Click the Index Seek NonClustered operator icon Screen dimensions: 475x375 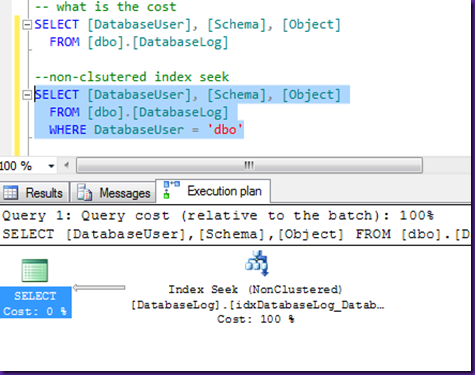[x=257, y=263]
